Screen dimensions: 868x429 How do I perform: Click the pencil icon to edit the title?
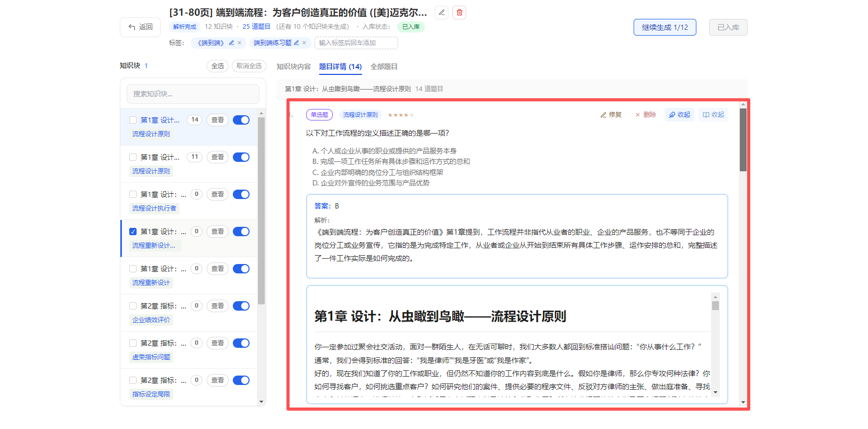click(x=442, y=13)
